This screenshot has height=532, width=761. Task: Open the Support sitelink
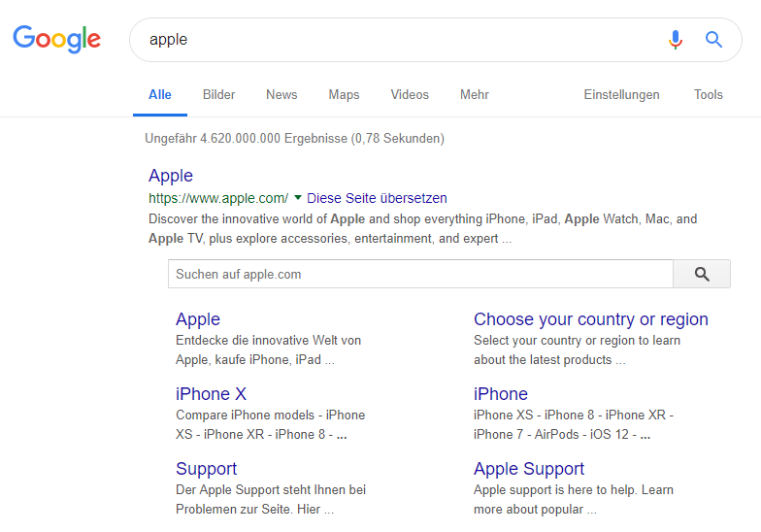[x=206, y=468]
